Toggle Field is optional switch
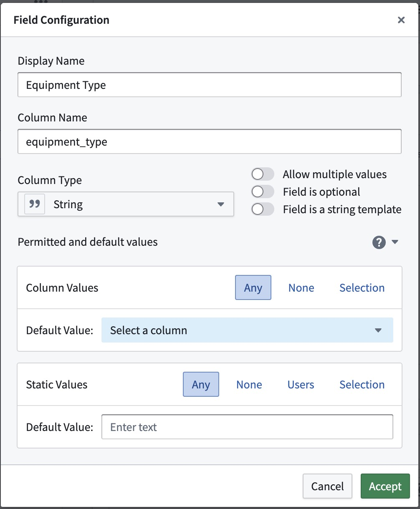Screen dimensions: 420x509 pyautogui.click(x=263, y=192)
